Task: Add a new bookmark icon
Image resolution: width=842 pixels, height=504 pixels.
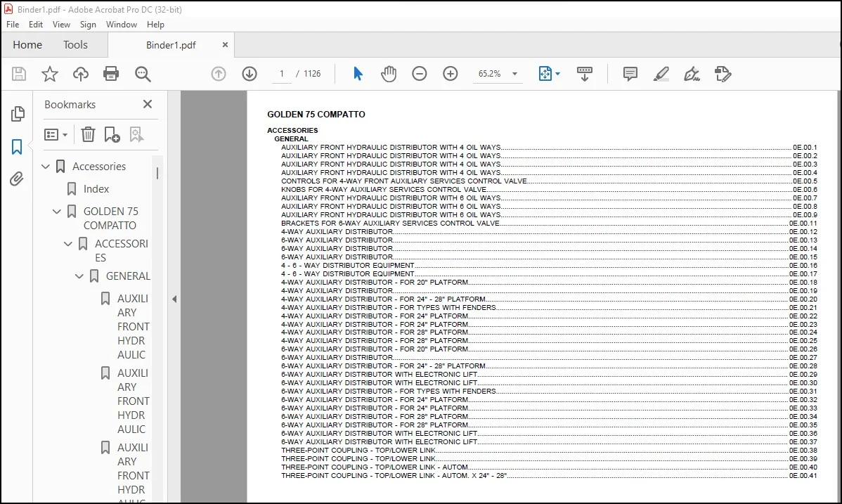Action: 112,134
